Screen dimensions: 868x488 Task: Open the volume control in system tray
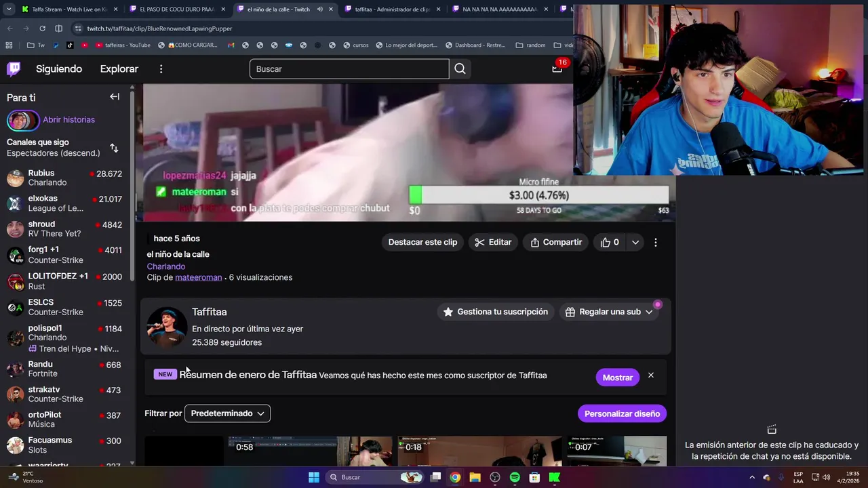826,477
